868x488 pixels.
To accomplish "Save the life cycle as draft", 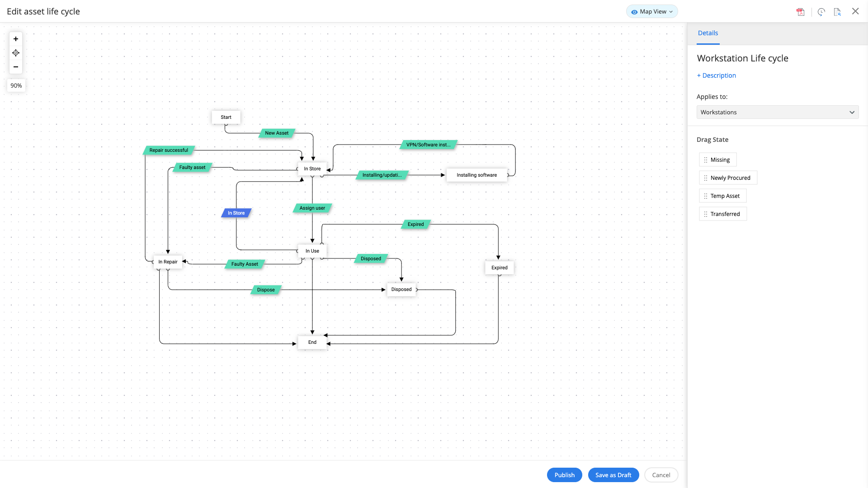I will click(x=613, y=475).
